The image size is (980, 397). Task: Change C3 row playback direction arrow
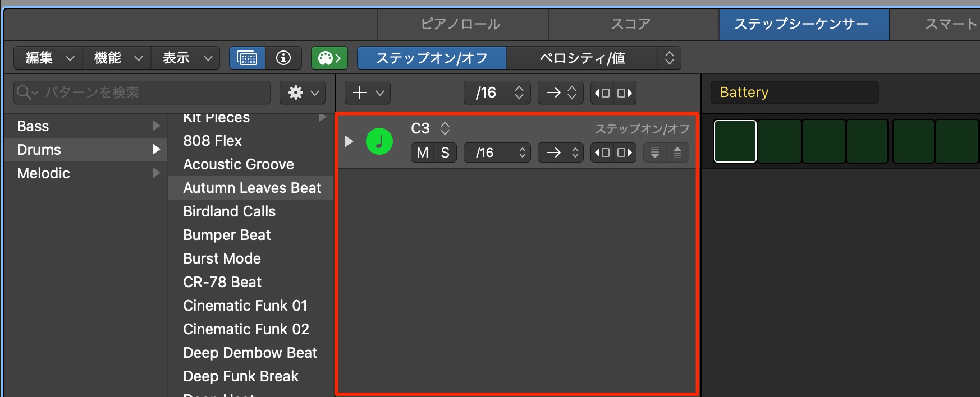click(561, 153)
